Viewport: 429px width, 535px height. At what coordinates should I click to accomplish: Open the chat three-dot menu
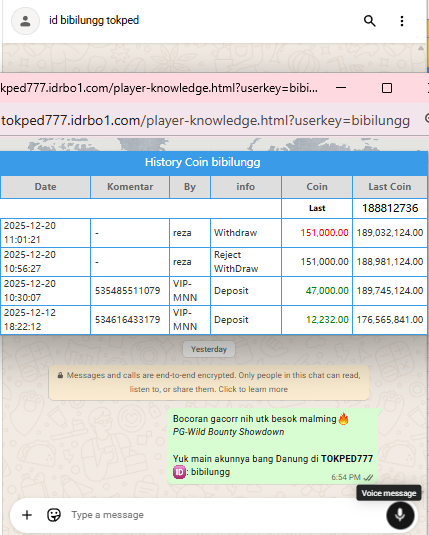pyautogui.click(x=402, y=21)
